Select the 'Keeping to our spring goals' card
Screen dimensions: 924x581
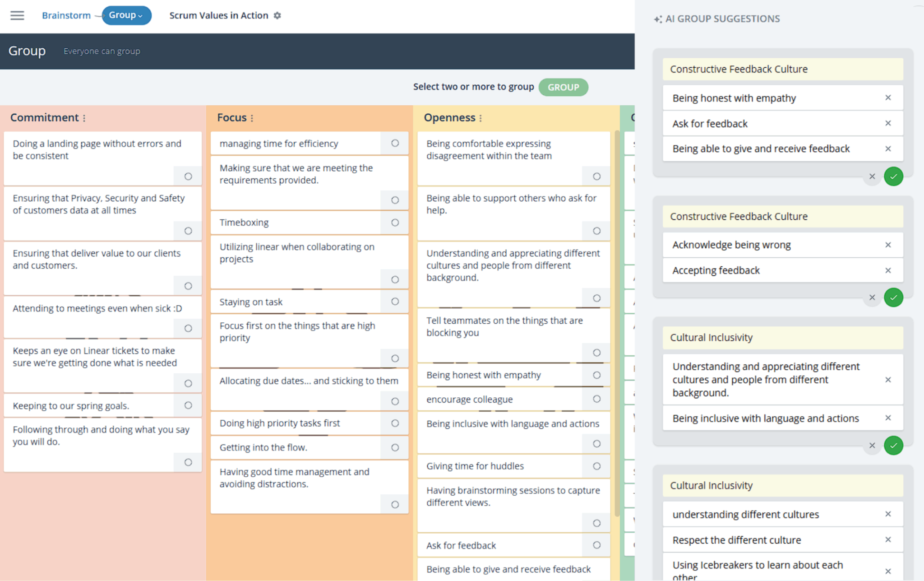click(x=187, y=405)
